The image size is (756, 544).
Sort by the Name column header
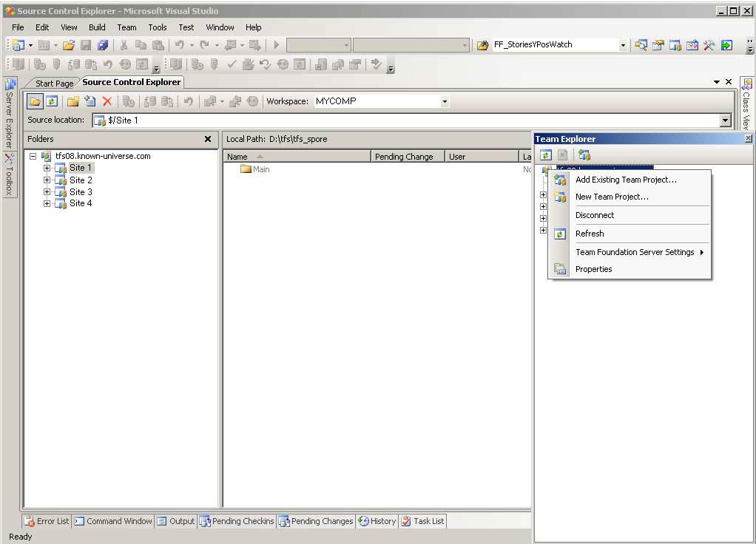297,157
